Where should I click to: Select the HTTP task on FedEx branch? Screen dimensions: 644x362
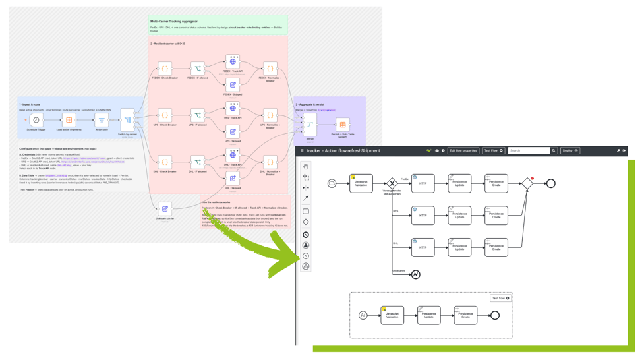(x=423, y=183)
